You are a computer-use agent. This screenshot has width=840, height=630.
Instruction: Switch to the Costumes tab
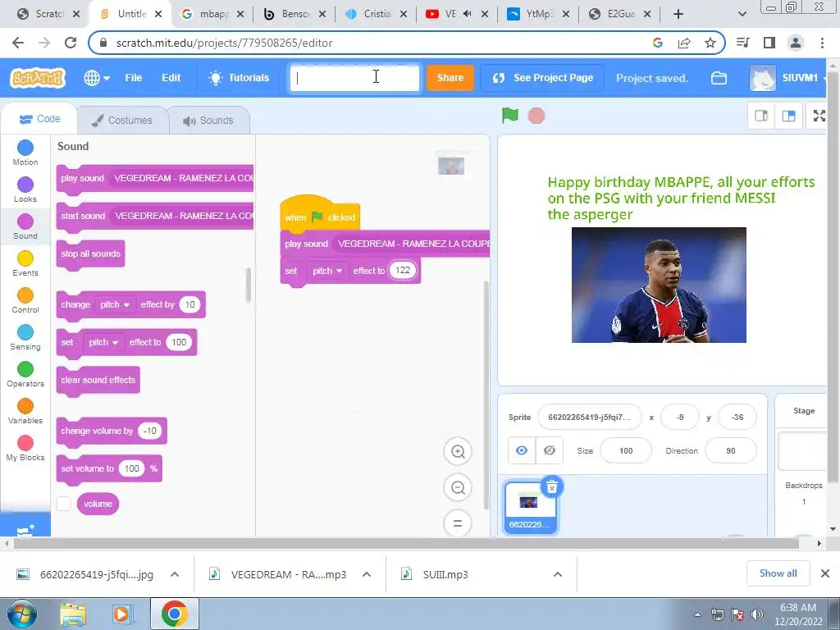122,120
